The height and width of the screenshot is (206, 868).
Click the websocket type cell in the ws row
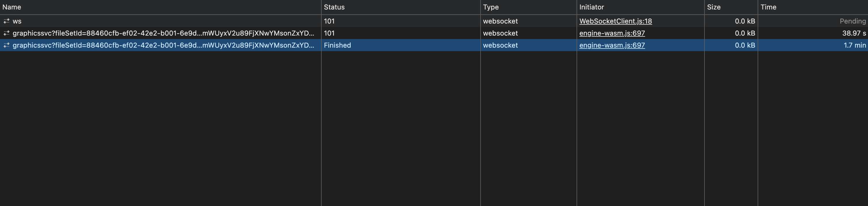point(500,21)
